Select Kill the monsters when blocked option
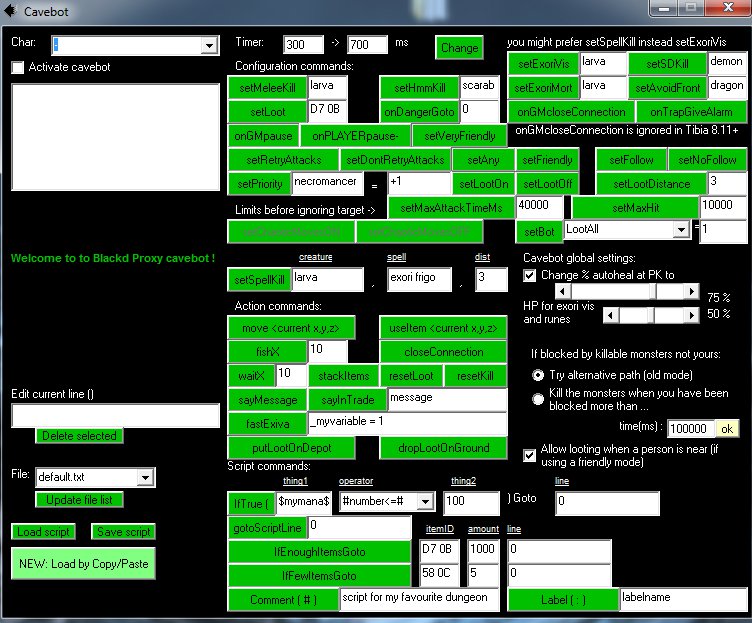This screenshot has width=752, height=623. 538,399
